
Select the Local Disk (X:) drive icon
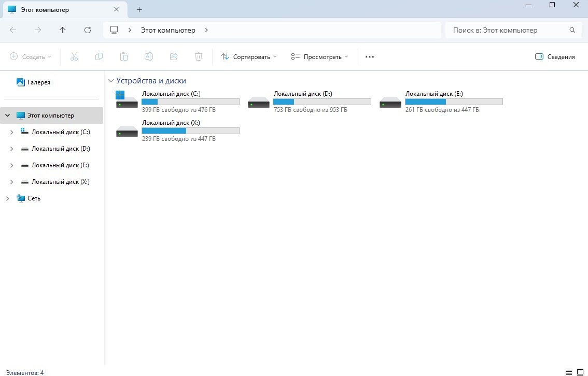point(127,131)
